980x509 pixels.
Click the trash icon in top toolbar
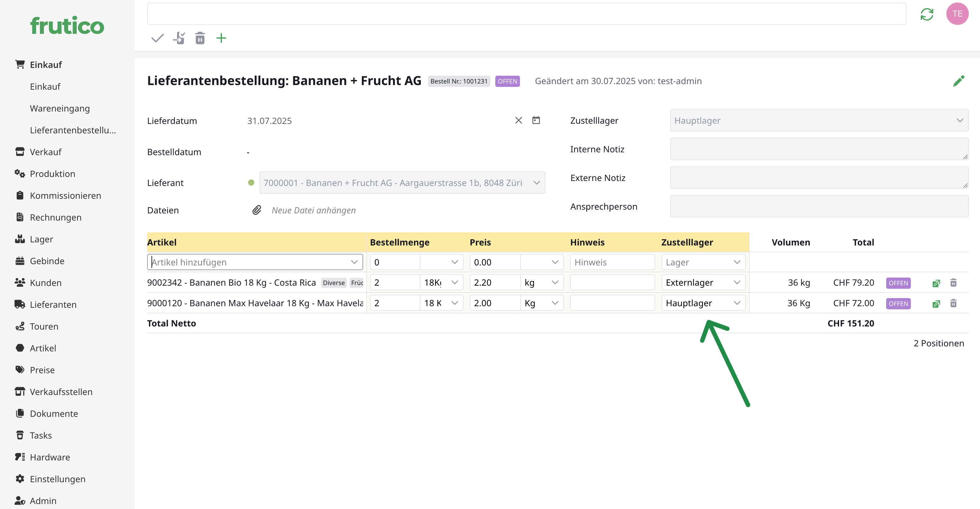200,38
